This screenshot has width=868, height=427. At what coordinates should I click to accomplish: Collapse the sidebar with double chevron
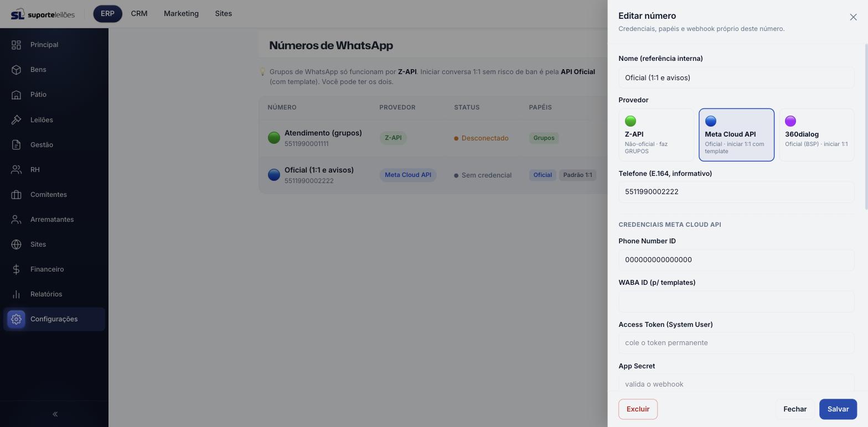click(x=55, y=414)
